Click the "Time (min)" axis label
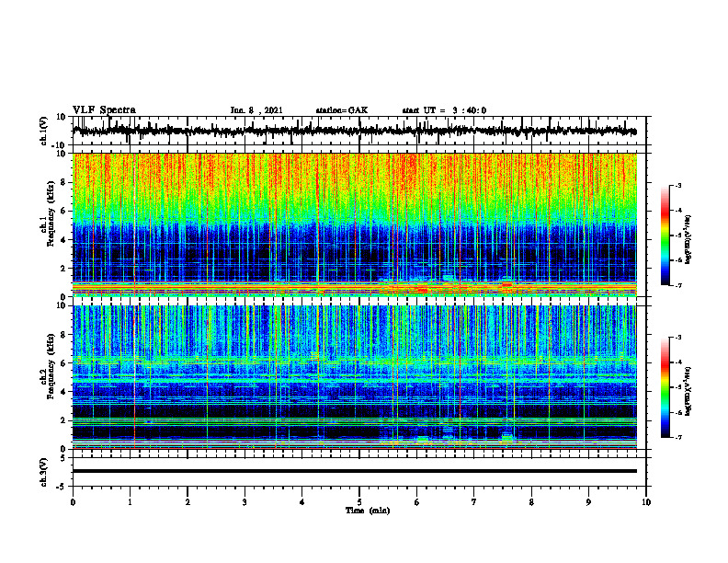 pos(368,511)
